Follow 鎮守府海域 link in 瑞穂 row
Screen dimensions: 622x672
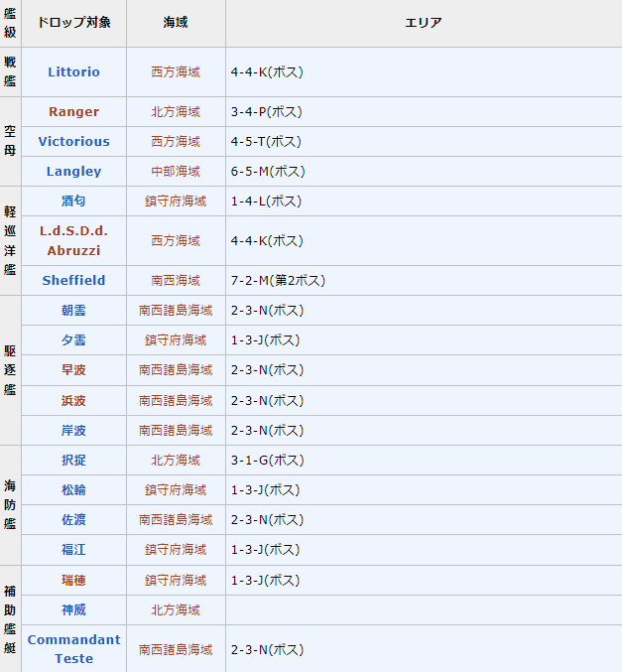[176, 581]
